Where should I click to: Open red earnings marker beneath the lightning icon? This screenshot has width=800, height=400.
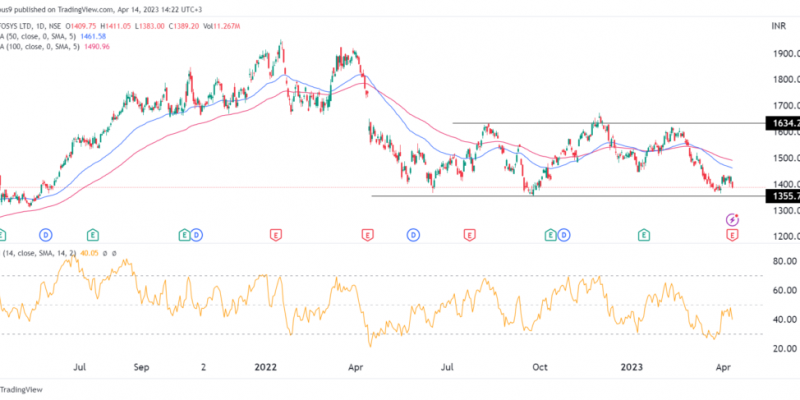point(733,235)
